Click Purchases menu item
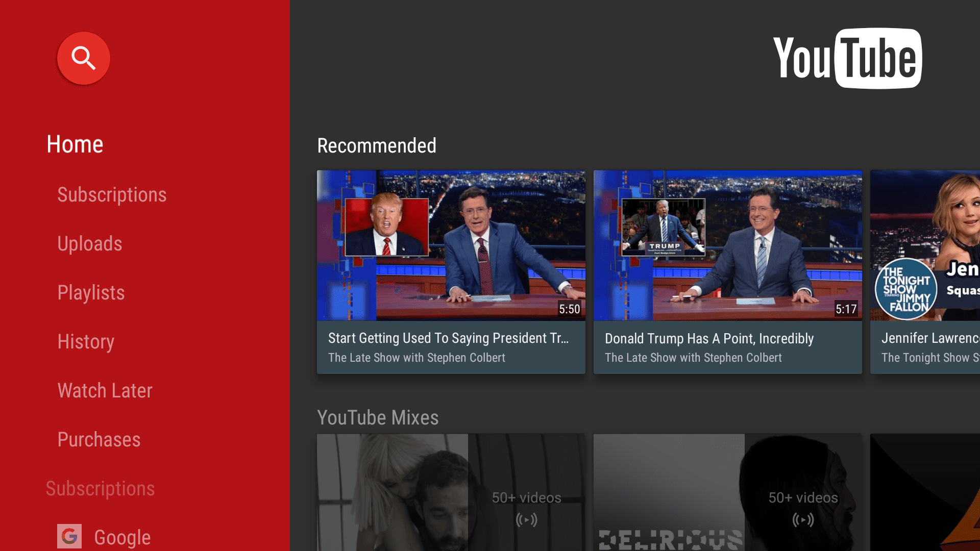The width and height of the screenshot is (980, 551). tap(99, 439)
